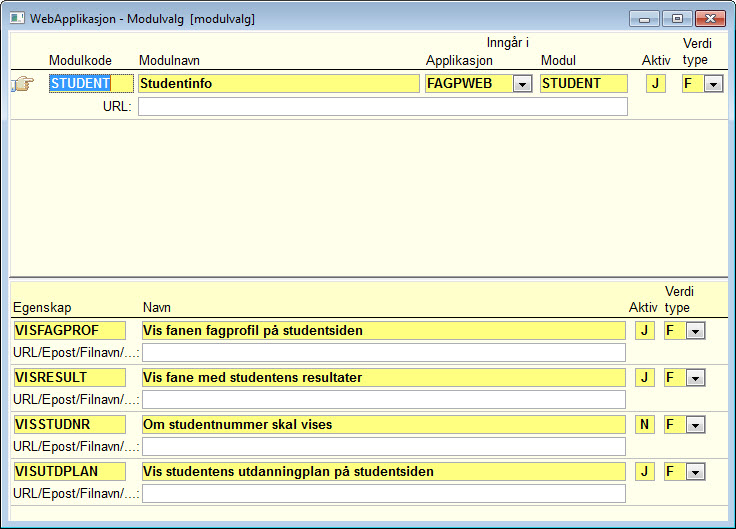
Task: Click the VISSTUDNR Egenskap field
Action: [69, 424]
